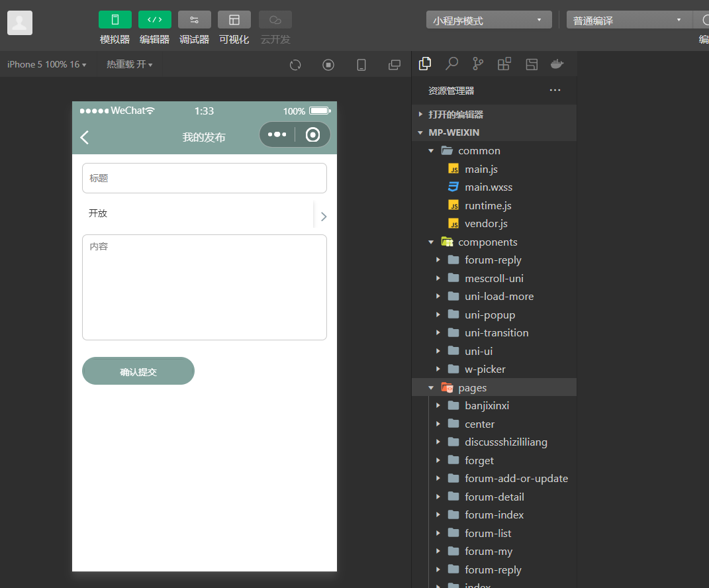Open the mini program mode dropdown

click(x=489, y=20)
